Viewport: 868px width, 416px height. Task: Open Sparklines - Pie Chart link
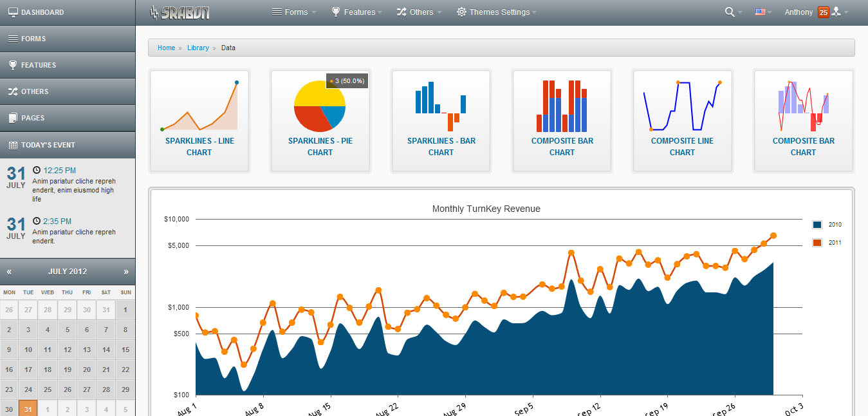point(320,147)
